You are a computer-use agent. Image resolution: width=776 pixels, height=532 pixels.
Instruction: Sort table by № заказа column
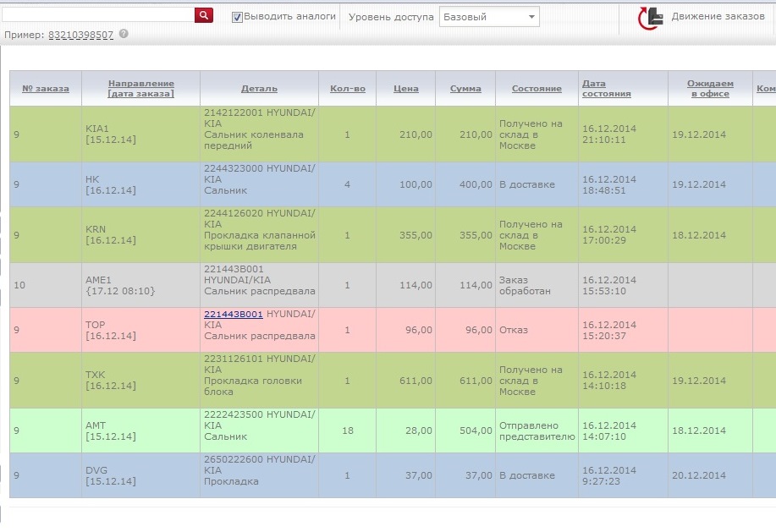point(46,88)
